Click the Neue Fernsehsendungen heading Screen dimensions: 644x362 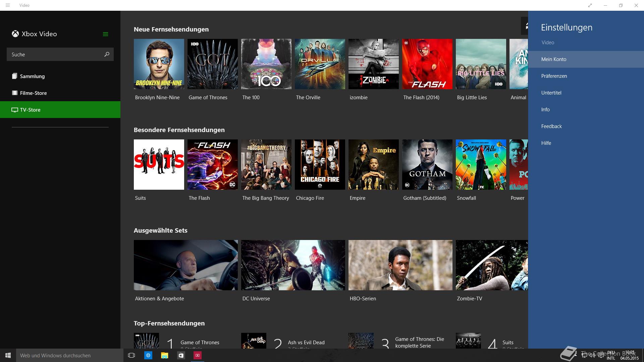coord(171,29)
